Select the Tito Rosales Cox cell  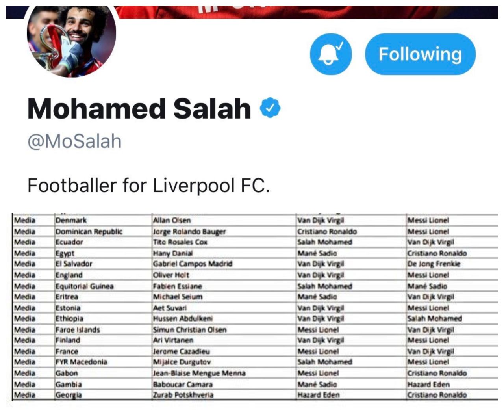click(224, 242)
